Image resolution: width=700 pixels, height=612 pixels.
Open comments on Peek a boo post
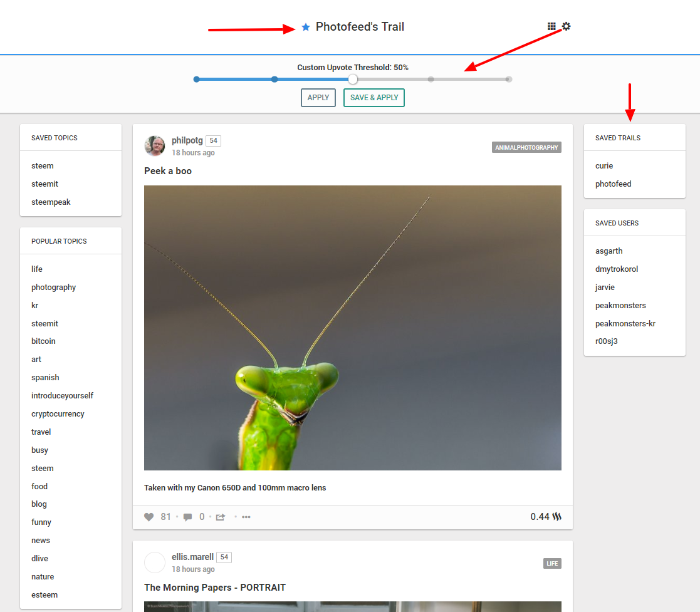click(x=187, y=517)
